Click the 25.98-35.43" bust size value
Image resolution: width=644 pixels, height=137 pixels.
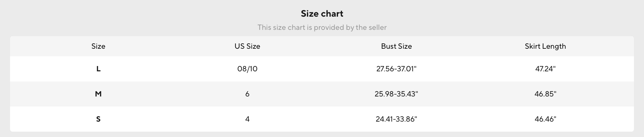[396, 94]
